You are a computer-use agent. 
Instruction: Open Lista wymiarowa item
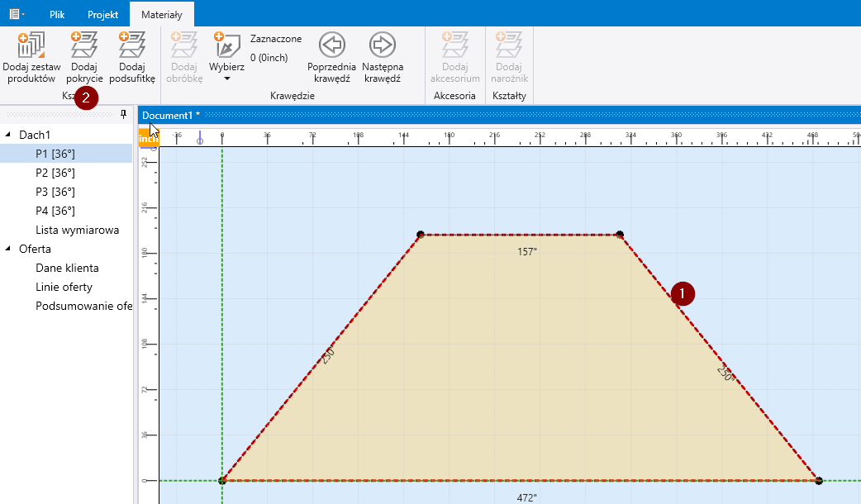77,230
